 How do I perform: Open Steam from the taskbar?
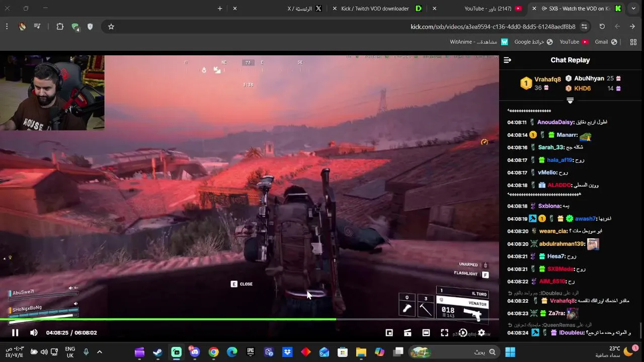click(158, 352)
